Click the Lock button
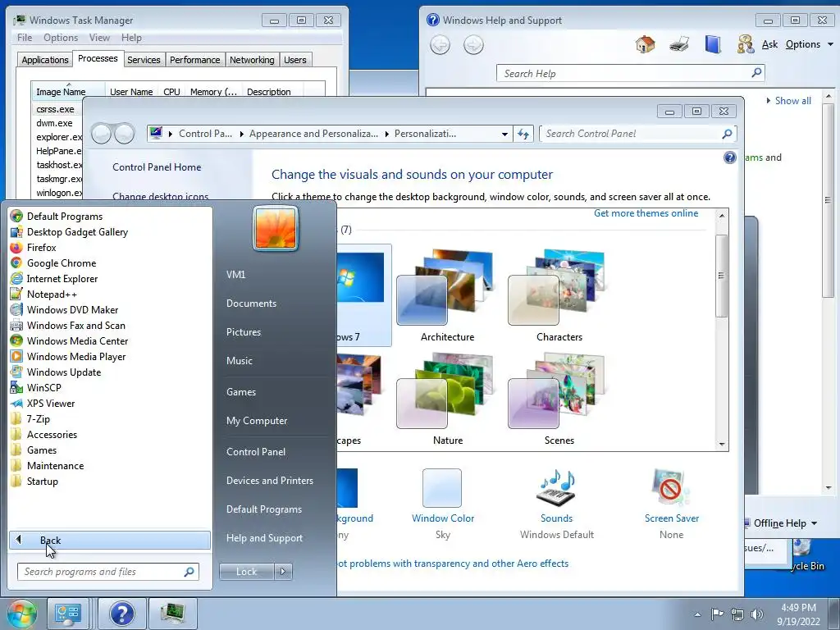The image size is (840, 630). coord(246,572)
